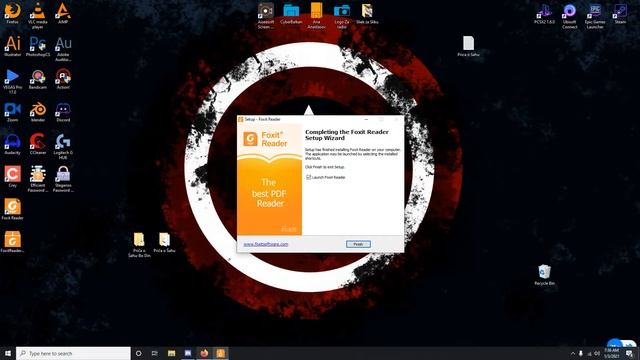The width and height of the screenshot is (640, 360).
Task: Select the PCSX2 1.6.0 desktop shortcut
Action: pos(544,14)
